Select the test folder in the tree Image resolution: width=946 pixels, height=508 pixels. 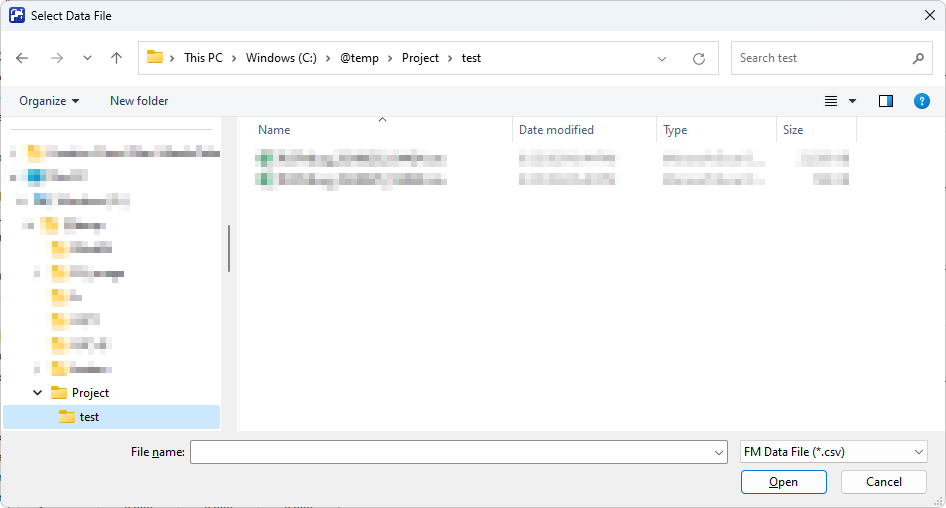[89, 417]
